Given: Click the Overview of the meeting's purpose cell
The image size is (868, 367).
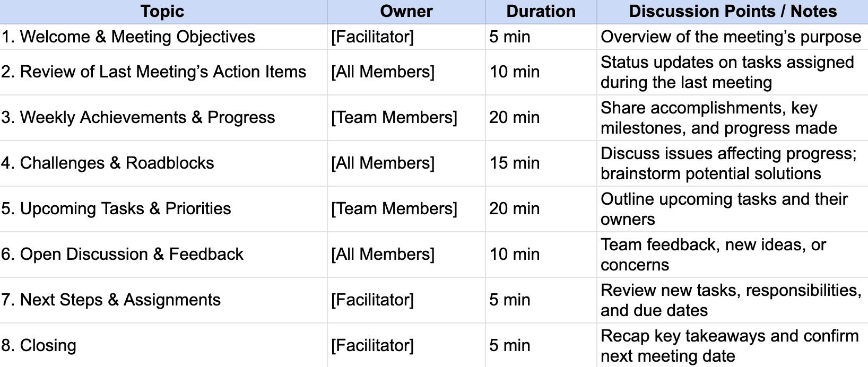Looking at the screenshot, I should pos(731,37).
